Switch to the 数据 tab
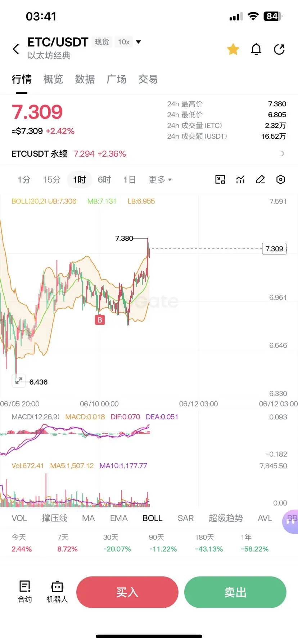 (x=85, y=79)
